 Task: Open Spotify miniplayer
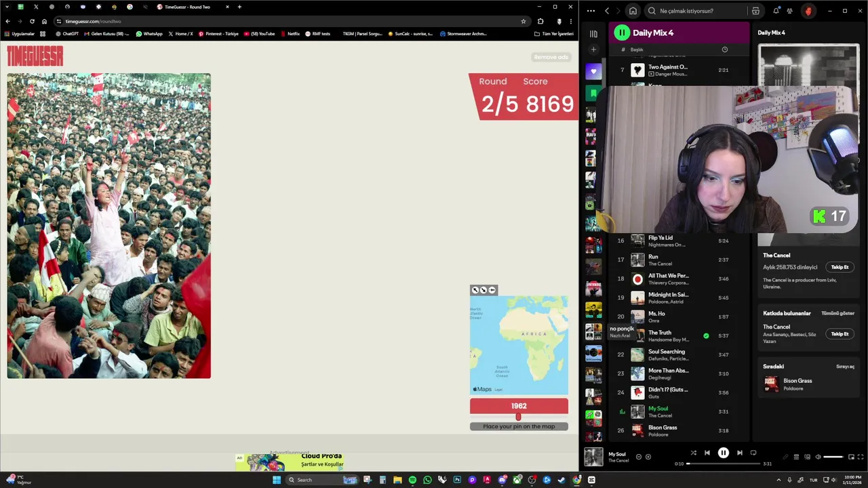tap(850, 457)
